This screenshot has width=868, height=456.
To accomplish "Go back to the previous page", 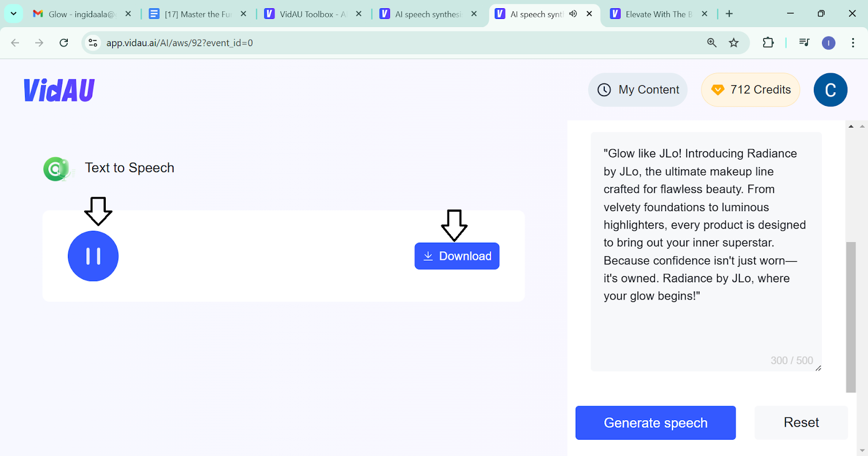I will coord(15,43).
